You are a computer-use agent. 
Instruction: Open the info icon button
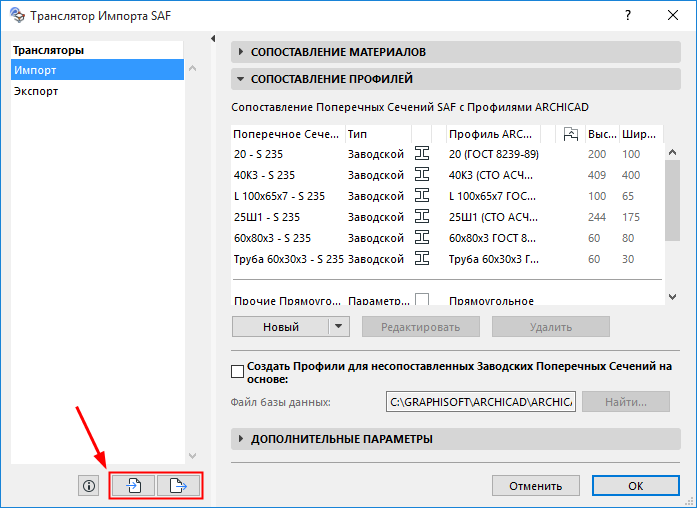pyautogui.click(x=88, y=486)
